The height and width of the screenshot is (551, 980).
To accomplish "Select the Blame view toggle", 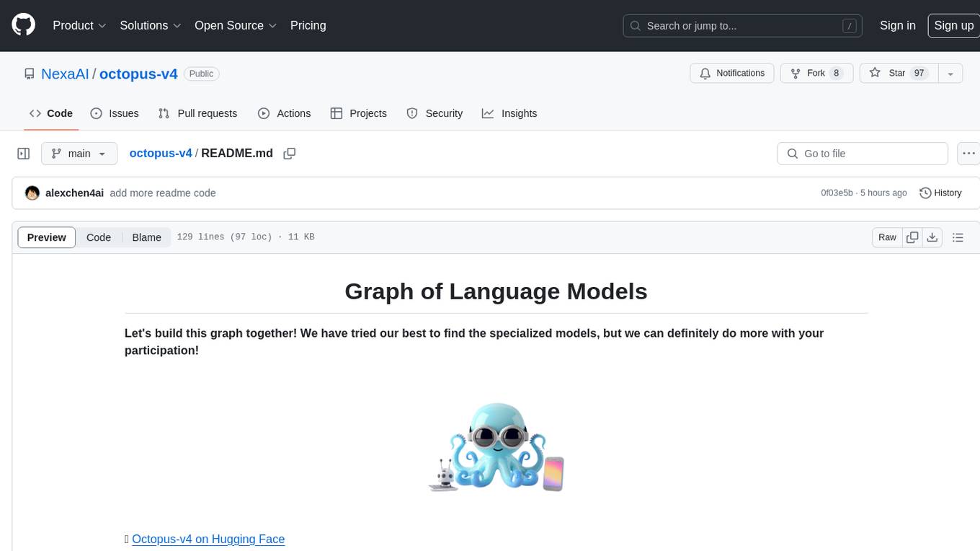I will [146, 237].
